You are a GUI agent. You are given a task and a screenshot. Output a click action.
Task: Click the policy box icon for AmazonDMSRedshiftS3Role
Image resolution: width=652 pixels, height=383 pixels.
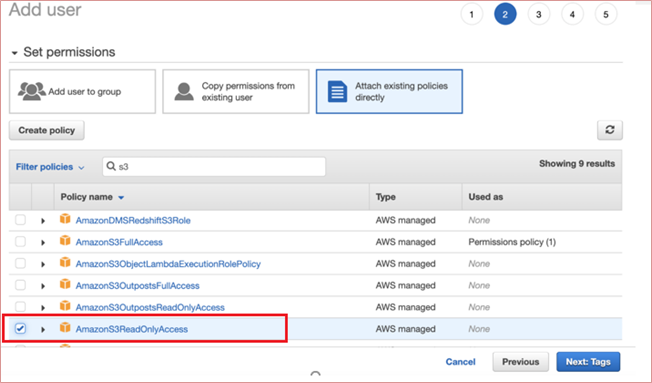click(65, 219)
